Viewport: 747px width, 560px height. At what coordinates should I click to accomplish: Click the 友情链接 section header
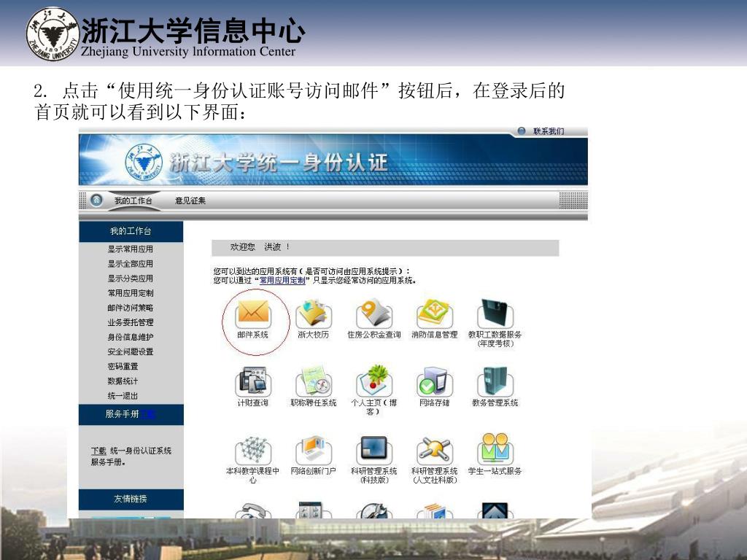click(131, 499)
